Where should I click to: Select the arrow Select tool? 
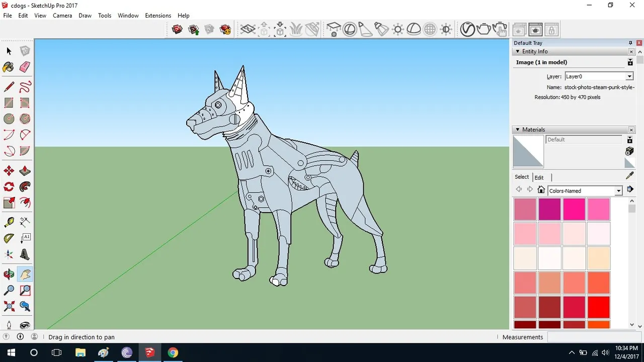9,51
